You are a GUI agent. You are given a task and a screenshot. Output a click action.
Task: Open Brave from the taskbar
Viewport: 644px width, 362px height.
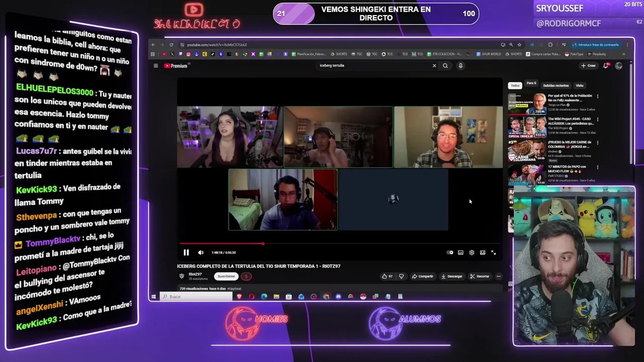point(239,297)
